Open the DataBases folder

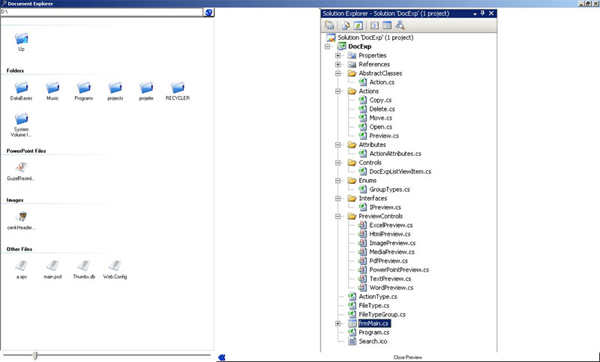[x=21, y=88]
